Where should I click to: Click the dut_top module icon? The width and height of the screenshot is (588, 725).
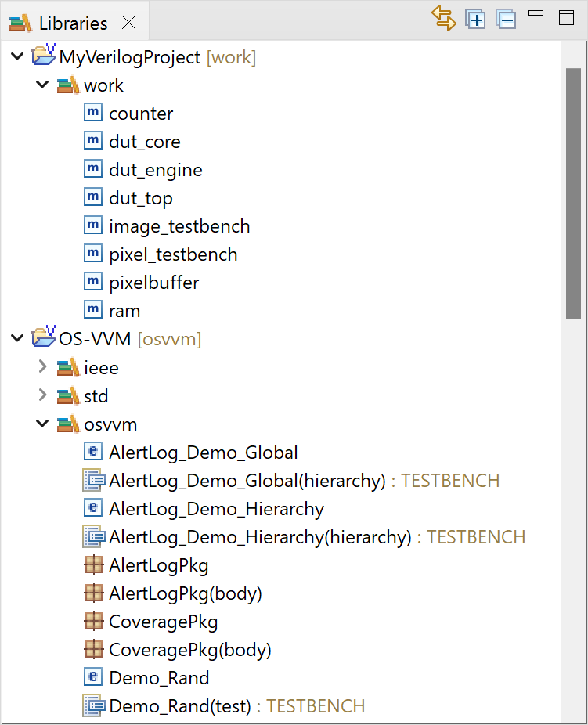pyautogui.click(x=93, y=197)
